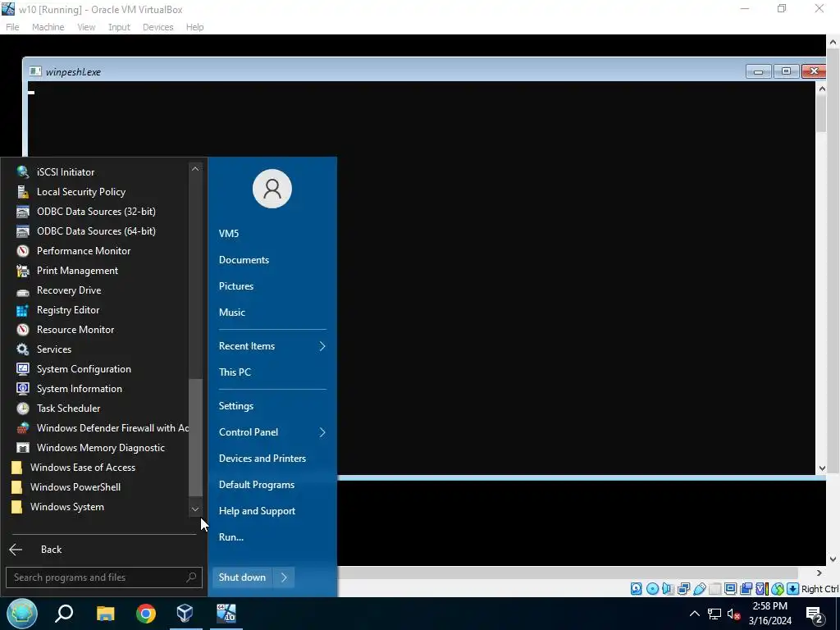The image size is (840, 630).
Task: Click the Shut down button
Action: pyautogui.click(x=242, y=577)
